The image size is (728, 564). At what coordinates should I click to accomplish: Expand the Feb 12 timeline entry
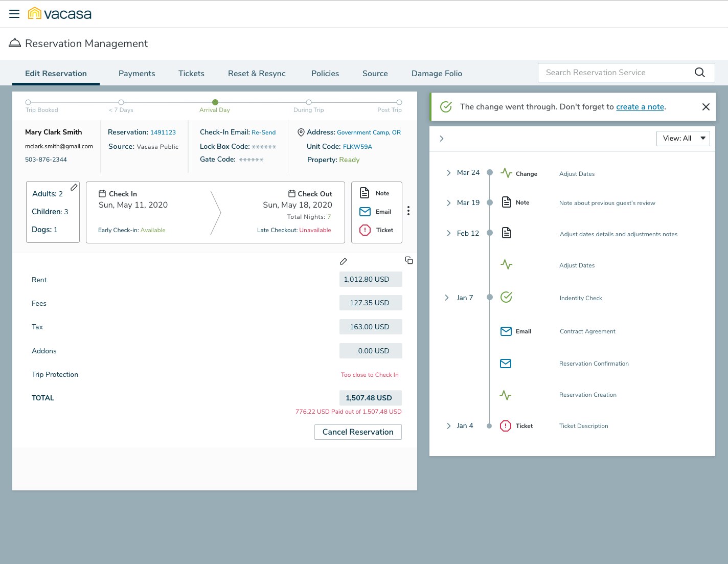tap(448, 233)
